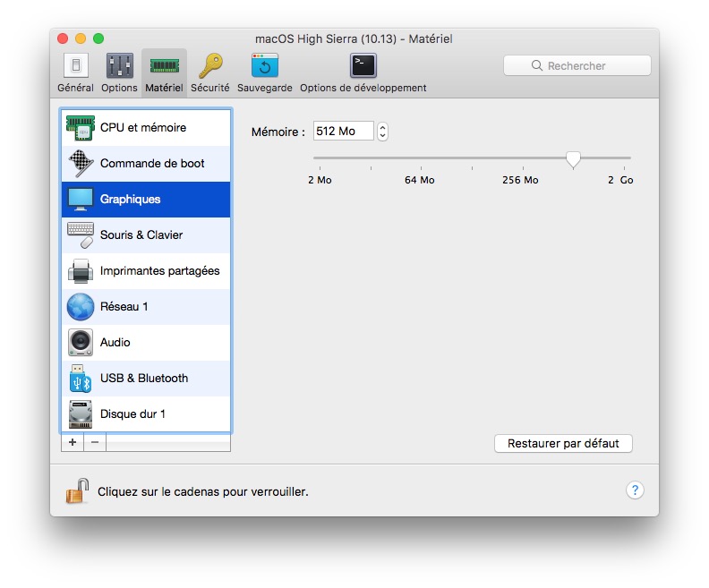This screenshot has width=709, height=588.
Task: Click the keyboard and mouse icon
Action: [81, 235]
